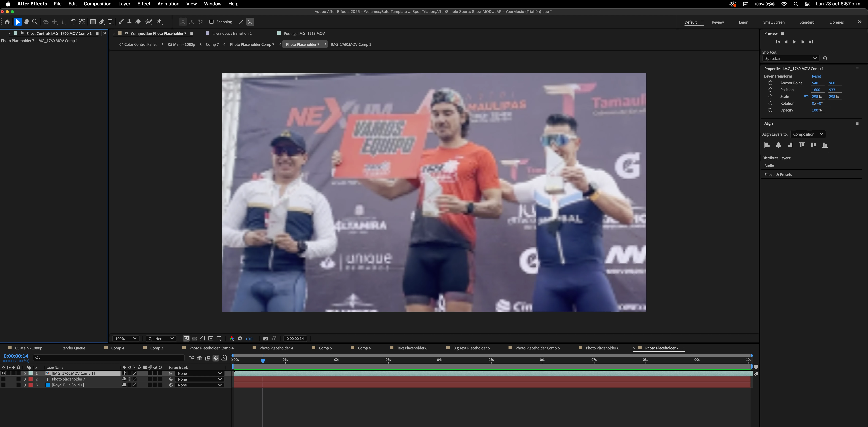Click the Home icon in toolbar

pos(7,22)
